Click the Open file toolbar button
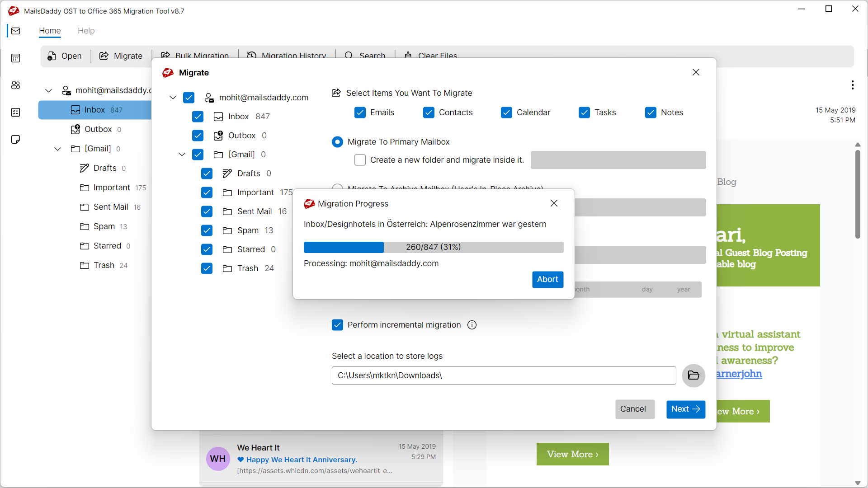 click(65, 56)
